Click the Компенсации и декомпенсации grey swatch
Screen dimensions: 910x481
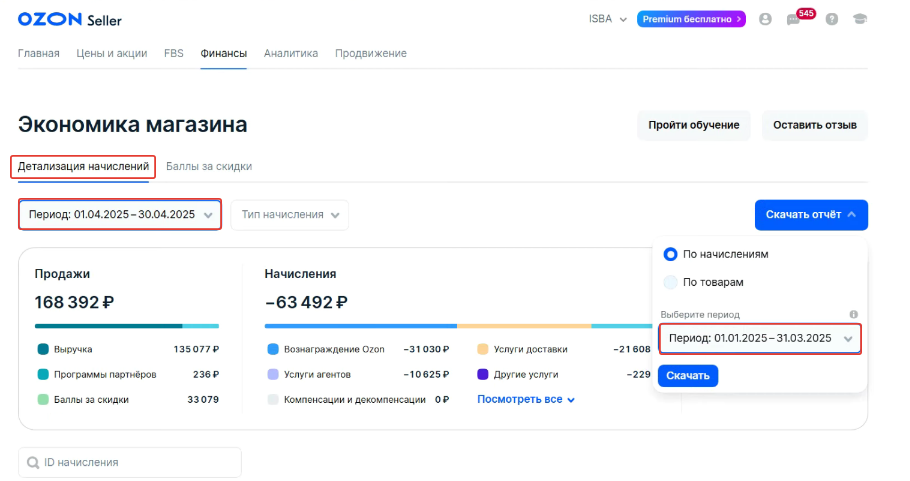coord(273,399)
